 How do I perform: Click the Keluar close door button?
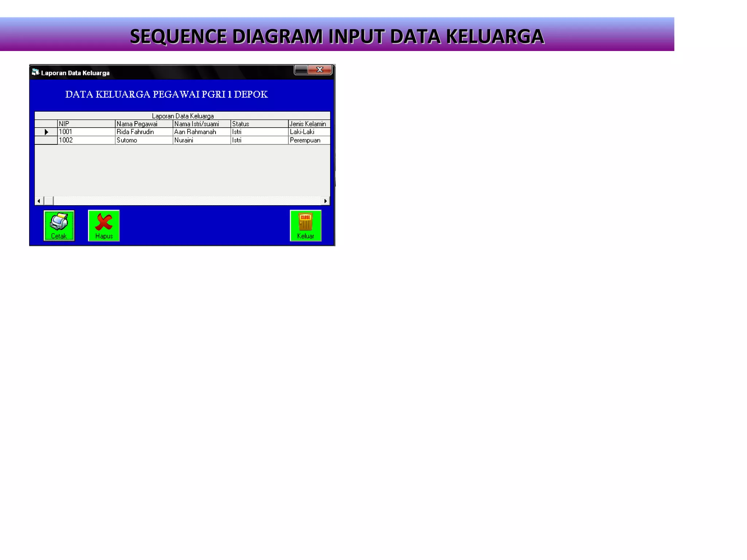pyautogui.click(x=306, y=226)
